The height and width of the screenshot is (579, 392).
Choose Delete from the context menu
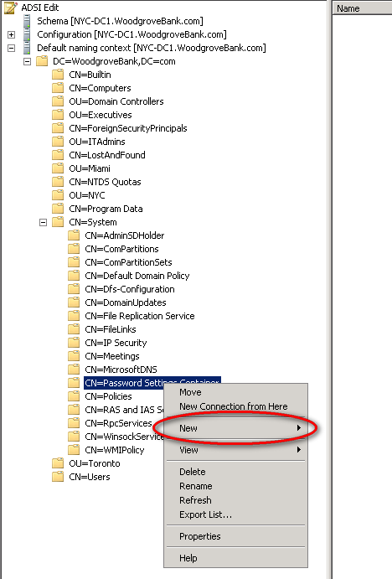(x=236, y=472)
